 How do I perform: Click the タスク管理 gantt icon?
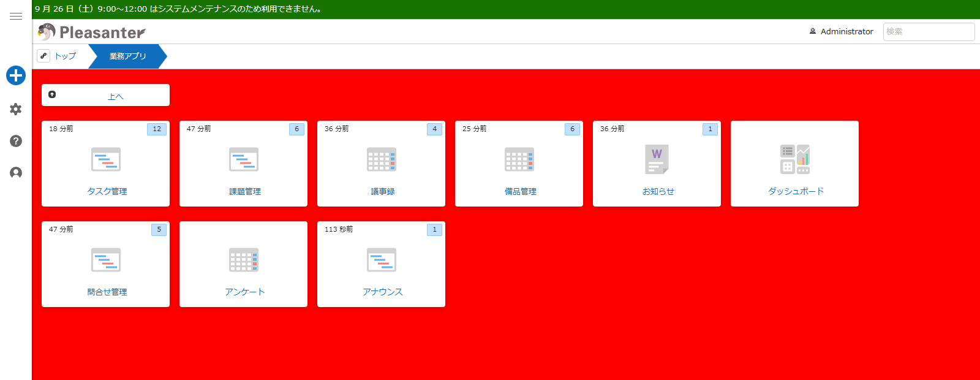tap(106, 159)
